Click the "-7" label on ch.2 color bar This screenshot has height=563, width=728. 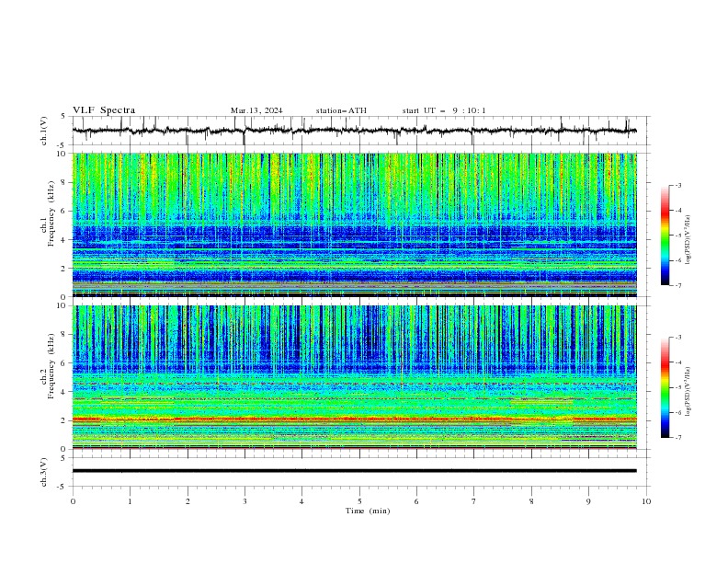[677, 438]
